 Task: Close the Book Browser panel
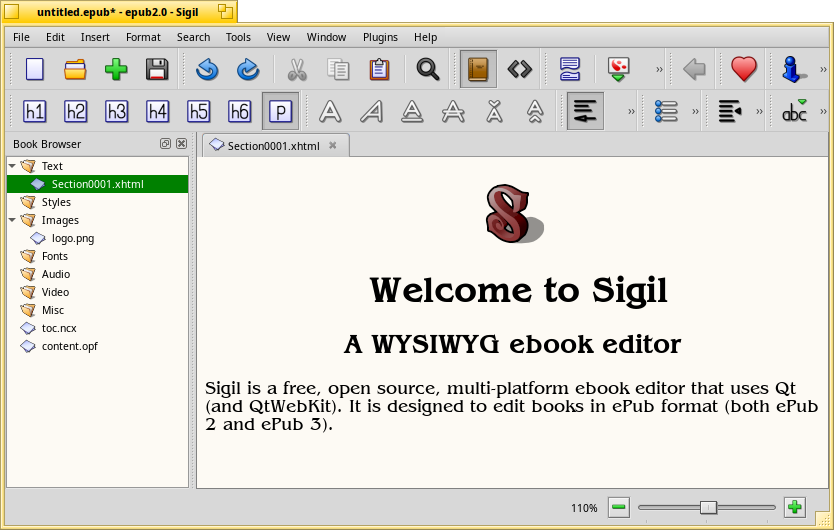click(181, 144)
